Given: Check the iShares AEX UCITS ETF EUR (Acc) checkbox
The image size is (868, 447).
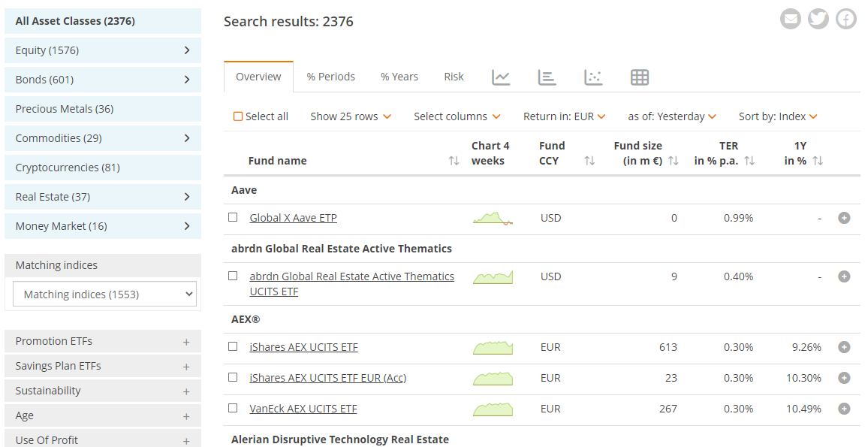Looking at the screenshot, I should tap(233, 377).
